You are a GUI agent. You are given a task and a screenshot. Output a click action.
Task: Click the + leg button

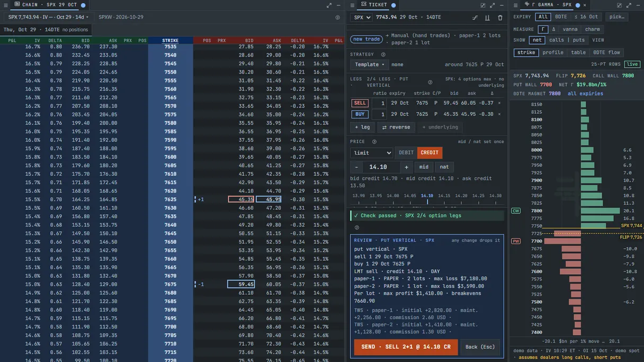(363, 127)
